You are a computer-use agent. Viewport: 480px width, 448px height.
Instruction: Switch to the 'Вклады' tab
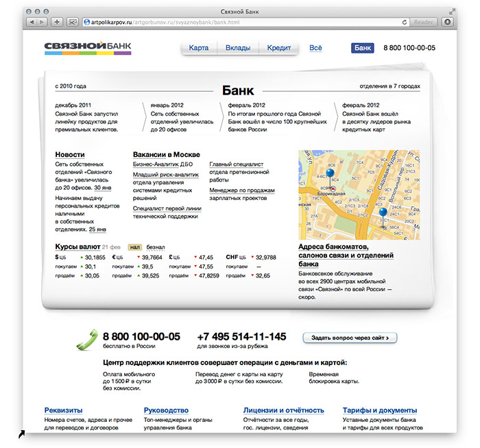tap(238, 48)
